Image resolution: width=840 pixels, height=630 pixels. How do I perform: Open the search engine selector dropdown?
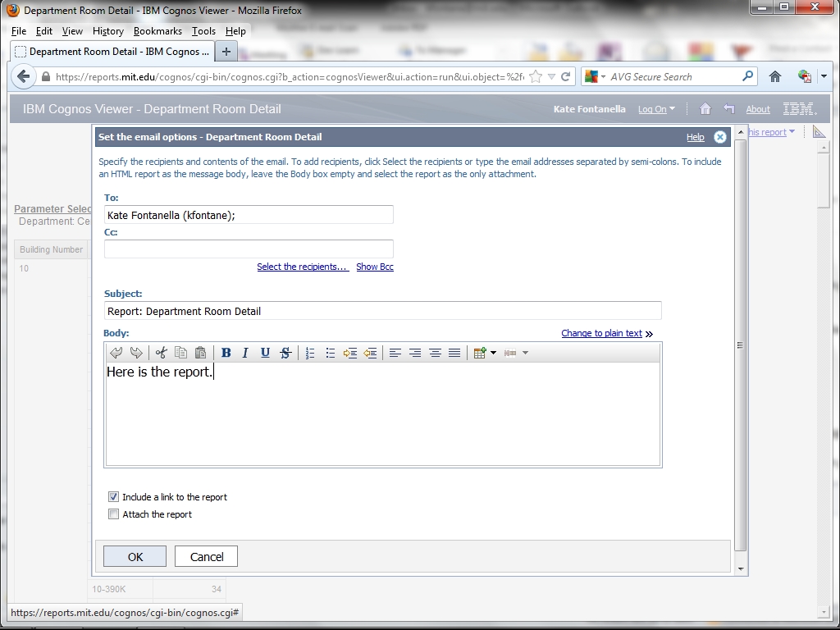tap(596, 77)
